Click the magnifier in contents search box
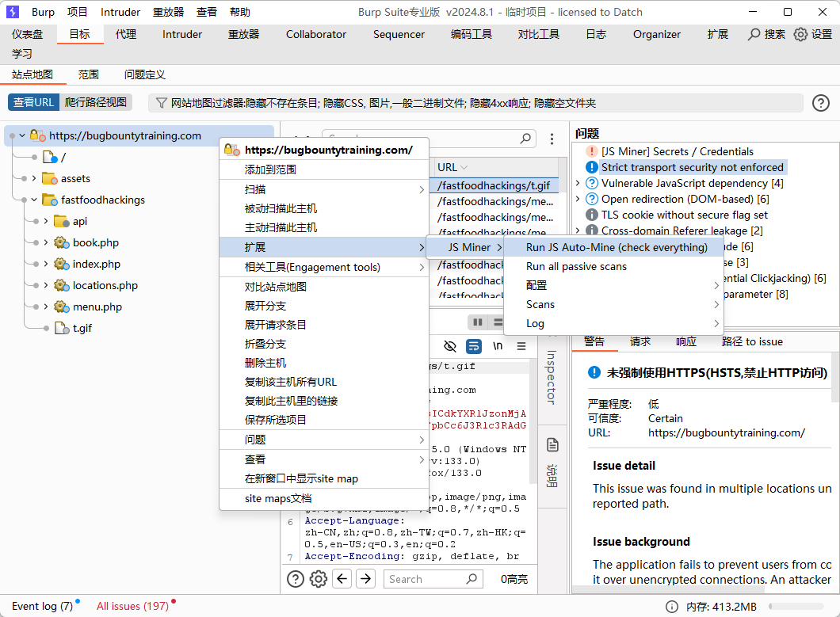Screen dimensions: 840x617 tap(525, 139)
